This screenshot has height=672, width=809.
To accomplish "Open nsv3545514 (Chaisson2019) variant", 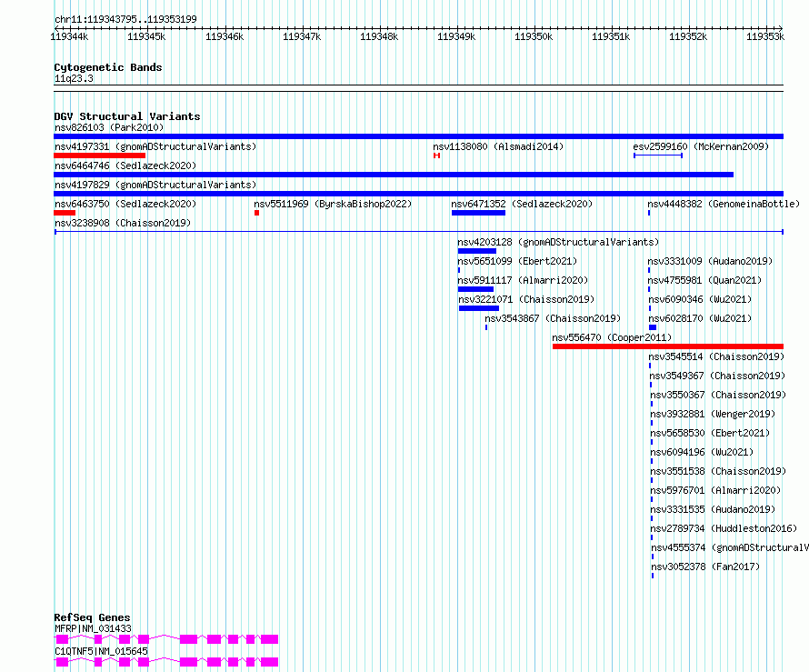I will [716, 356].
